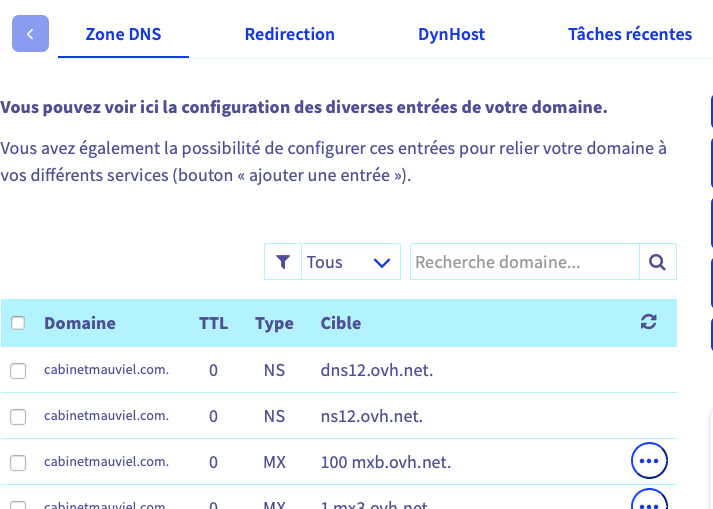
Task: Refresh the DNS table with reload icon
Action: [x=649, y=322]
